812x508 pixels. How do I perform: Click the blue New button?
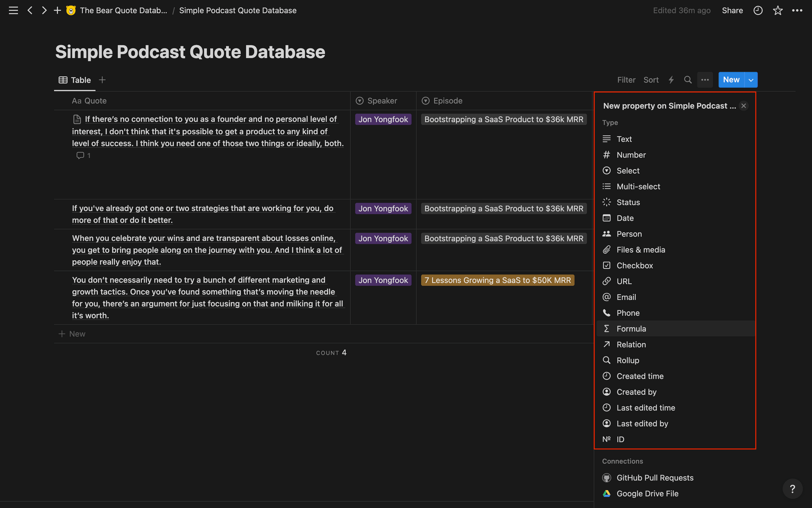click(x=731, y=80)
